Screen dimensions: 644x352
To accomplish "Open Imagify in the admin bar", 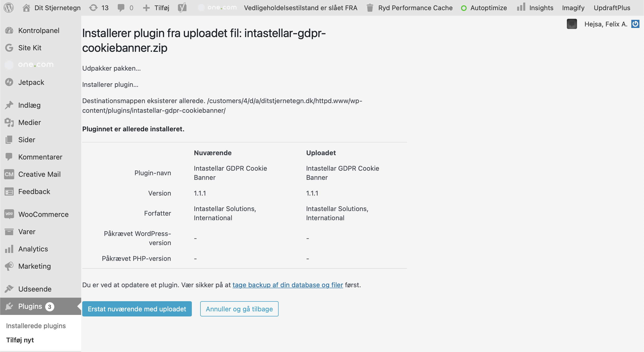I will 573,8.
